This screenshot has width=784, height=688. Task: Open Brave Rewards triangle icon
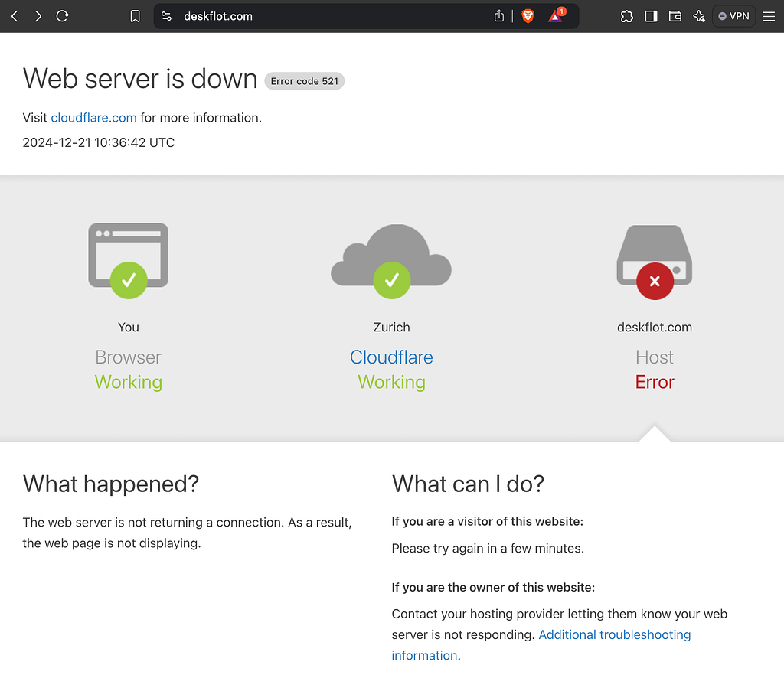pyautogui.click(x=556, y=17)
